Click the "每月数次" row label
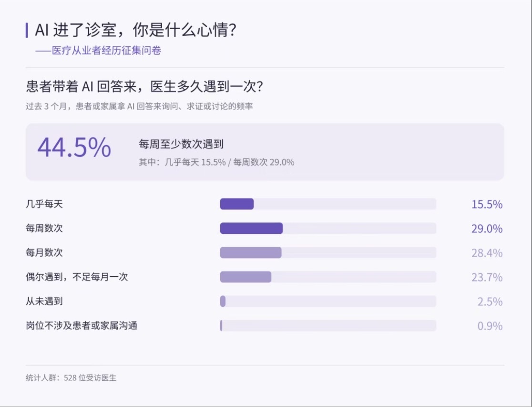532x407 pixels. [44, 253]
